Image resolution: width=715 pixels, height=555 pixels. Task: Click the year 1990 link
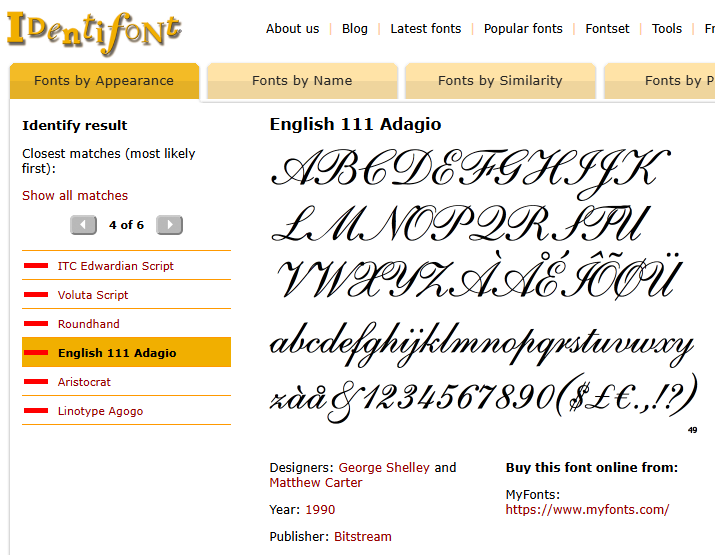[320, 509]
